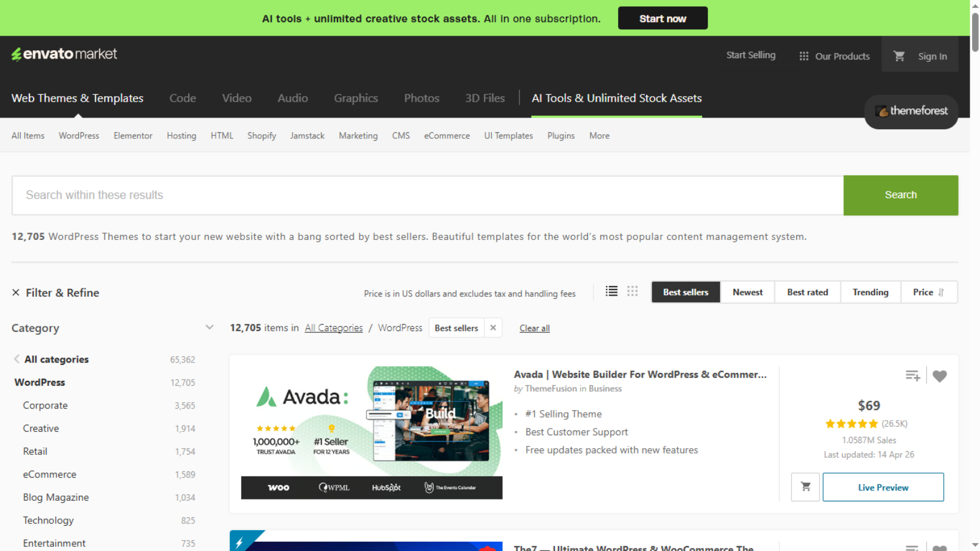Viewport: 980px width, 551px height.
Task: Click the Live Preview button for Avada
Action: pos(883,487)
